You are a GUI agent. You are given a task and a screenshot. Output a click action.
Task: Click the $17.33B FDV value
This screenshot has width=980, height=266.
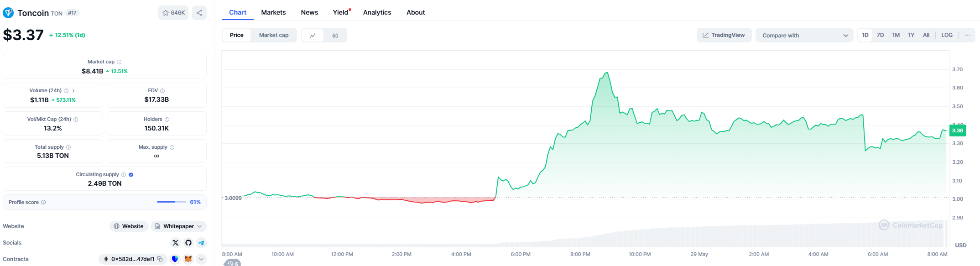(156, 99)
